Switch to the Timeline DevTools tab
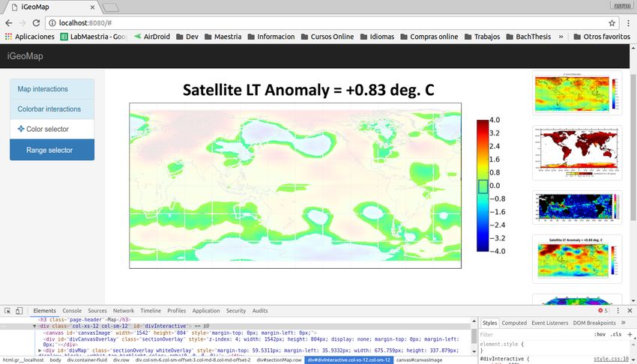The image size is (637, 364). [x=151, y=310]
